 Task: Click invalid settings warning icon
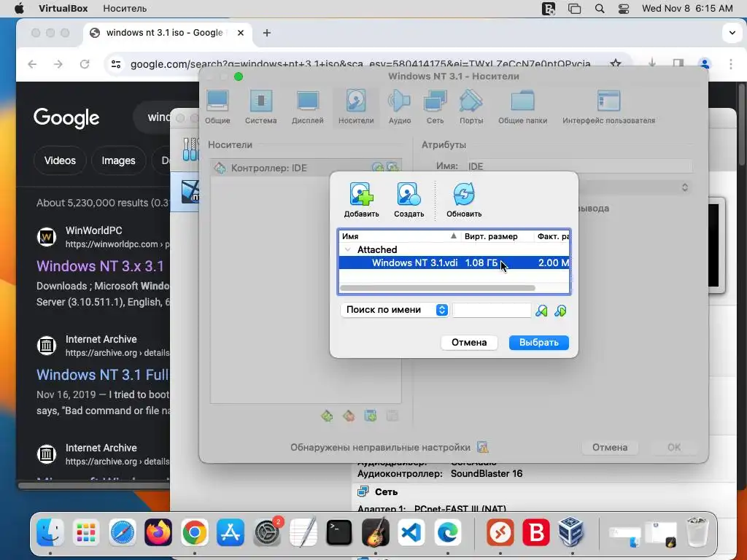[482, 447]
